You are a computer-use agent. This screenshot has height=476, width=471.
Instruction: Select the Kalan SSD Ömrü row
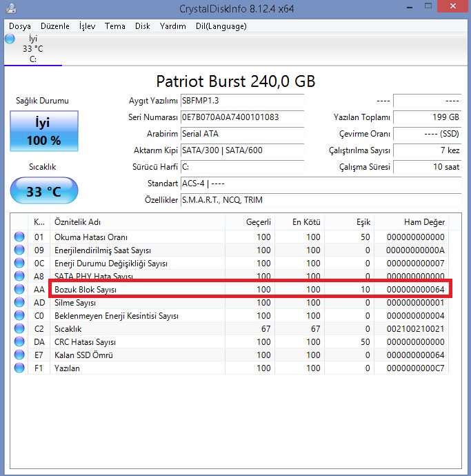coord(230,355)
